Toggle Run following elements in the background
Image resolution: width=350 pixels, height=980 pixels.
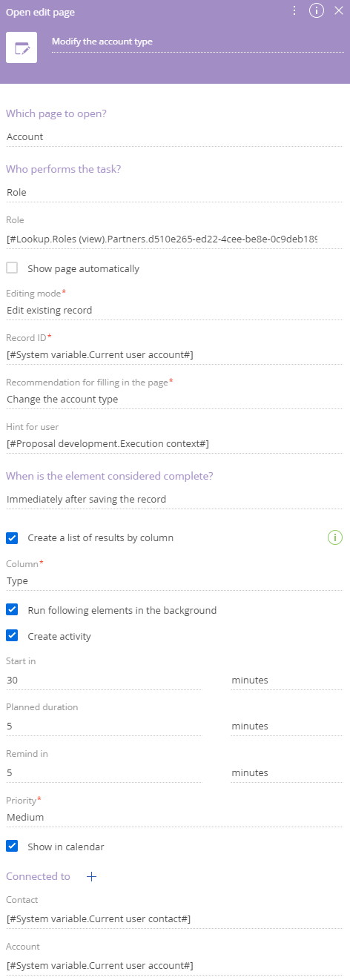12,610
